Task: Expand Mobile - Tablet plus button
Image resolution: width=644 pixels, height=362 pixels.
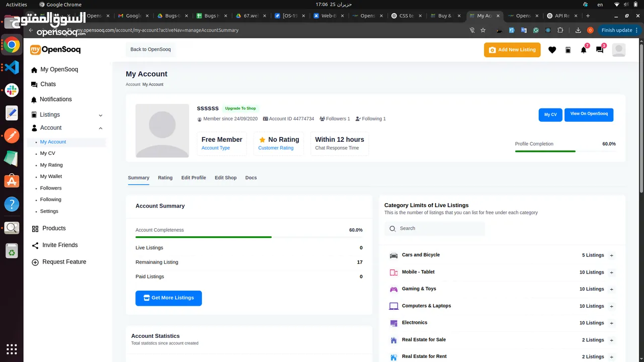Action: click(x=612, y=273)
